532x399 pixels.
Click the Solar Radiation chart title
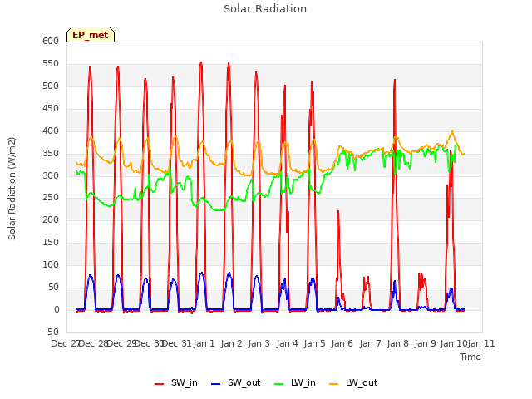point(265,9)
